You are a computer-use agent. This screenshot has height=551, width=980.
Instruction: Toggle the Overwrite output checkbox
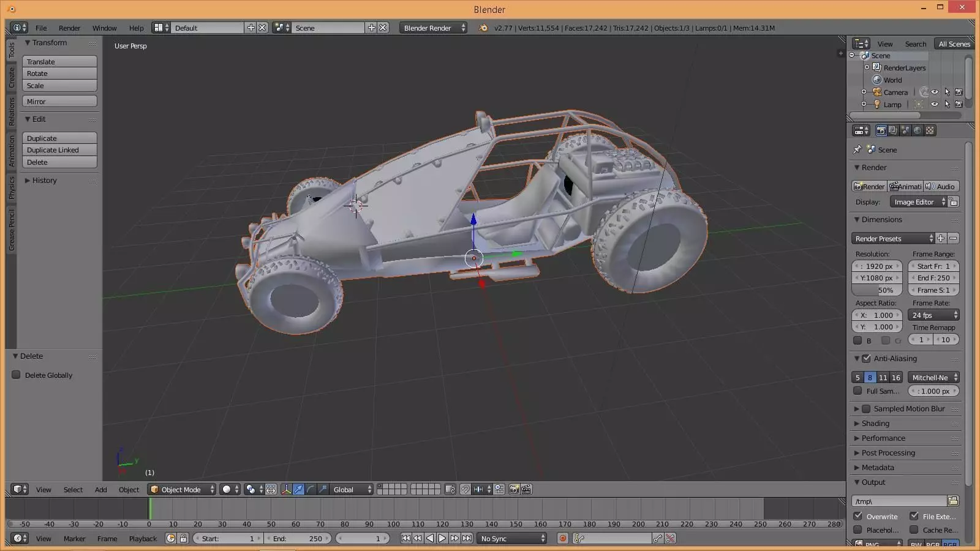point(858,516)
